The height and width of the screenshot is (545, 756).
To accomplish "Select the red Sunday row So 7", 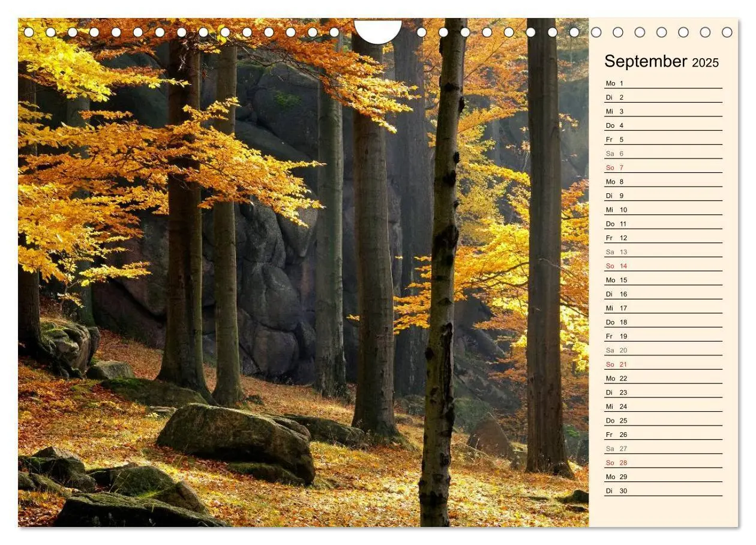I will coord(663,167).
